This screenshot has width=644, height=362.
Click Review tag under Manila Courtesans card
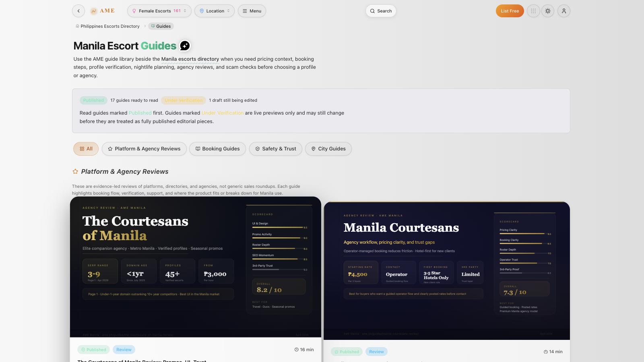377,352
